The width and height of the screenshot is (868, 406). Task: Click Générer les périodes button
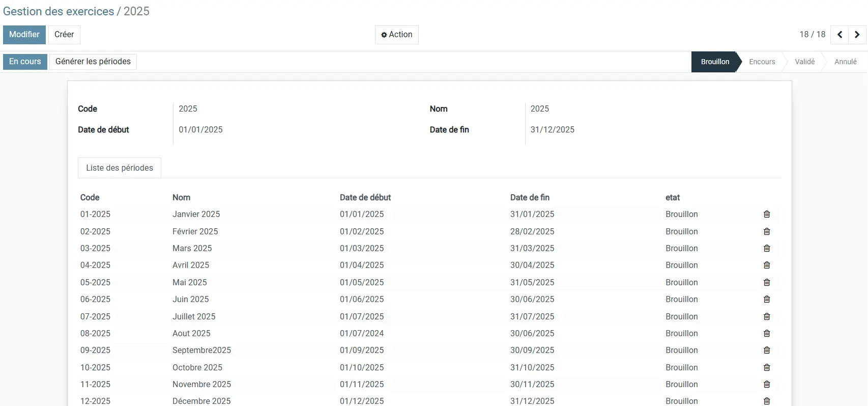93,62
